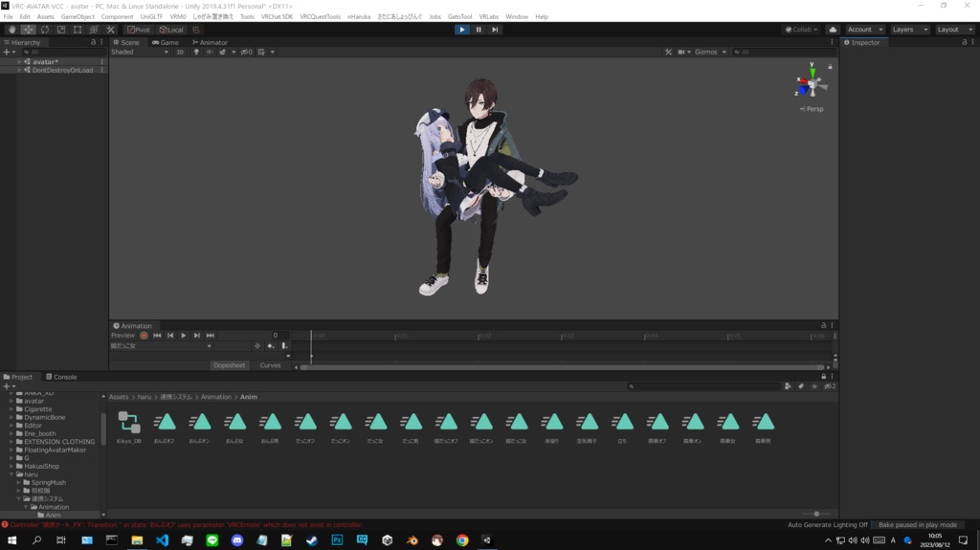
Task: Toggle animation record mode button
Action: click(x=144, y=336)
